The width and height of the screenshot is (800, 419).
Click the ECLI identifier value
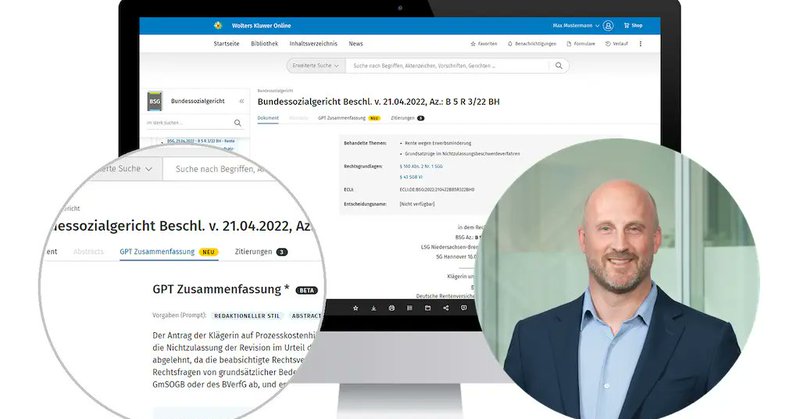437,189
